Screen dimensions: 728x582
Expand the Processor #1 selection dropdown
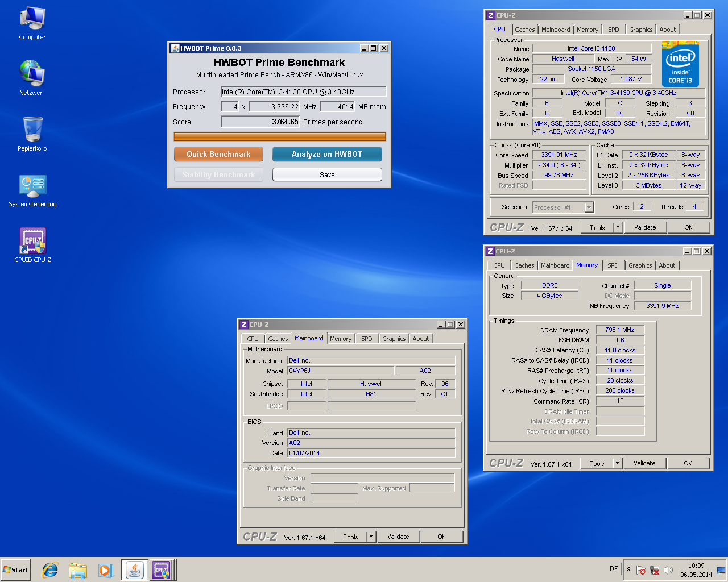589,207
